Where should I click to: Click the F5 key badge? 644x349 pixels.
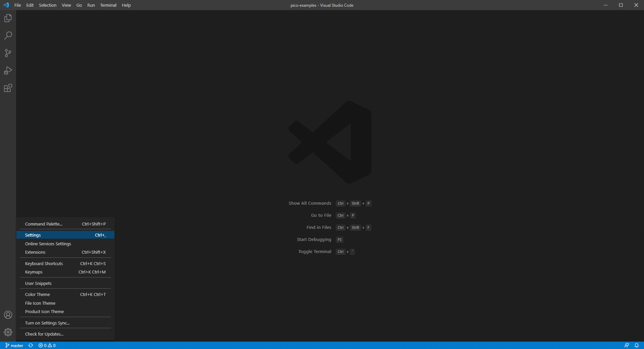pyautogui.click(x=340, y=240)
